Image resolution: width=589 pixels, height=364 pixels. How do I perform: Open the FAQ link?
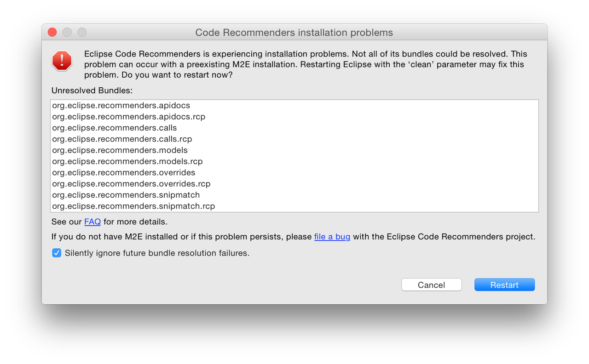(x=92, y=222)
